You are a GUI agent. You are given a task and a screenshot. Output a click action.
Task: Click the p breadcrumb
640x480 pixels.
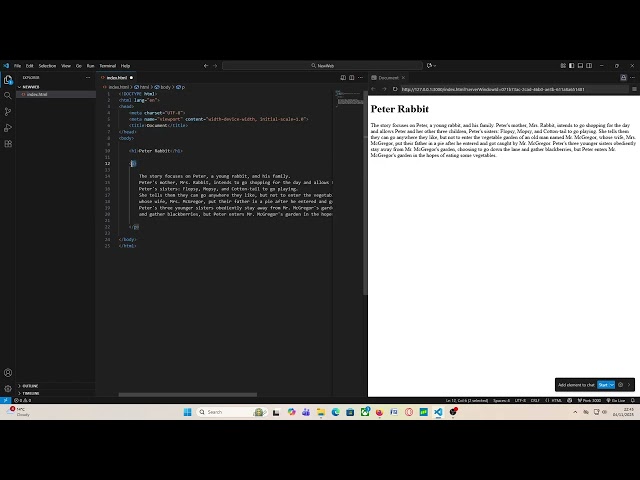click(181, 87)
